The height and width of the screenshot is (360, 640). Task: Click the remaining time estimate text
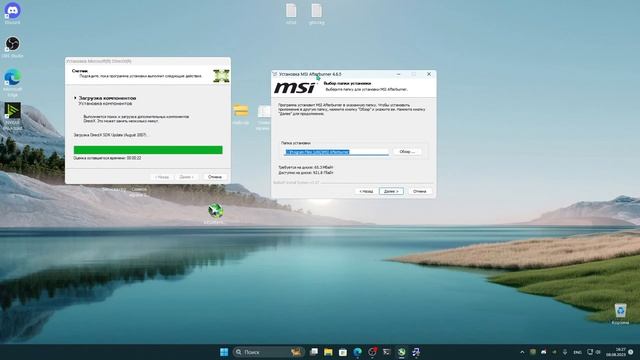tap(107, 158)
